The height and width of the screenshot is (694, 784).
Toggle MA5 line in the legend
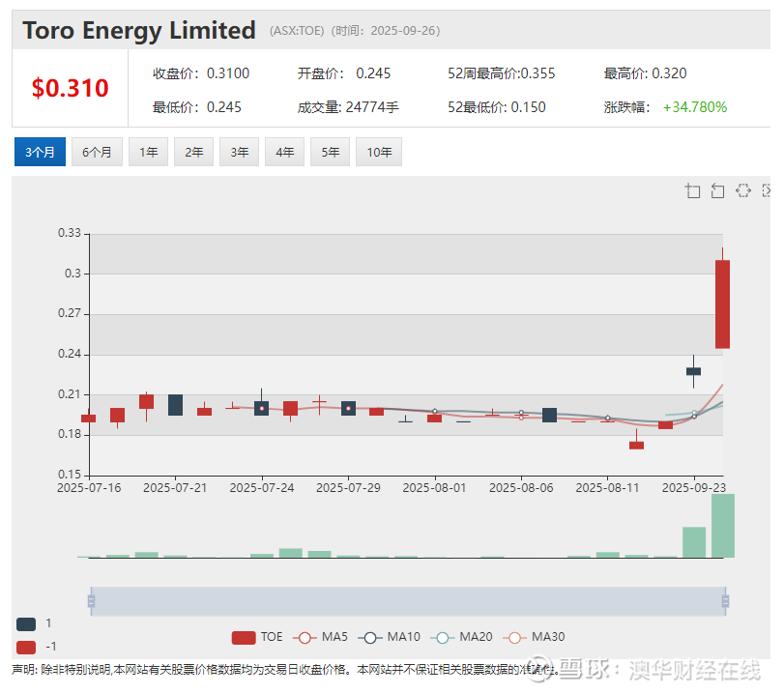[x=320, y=637]
